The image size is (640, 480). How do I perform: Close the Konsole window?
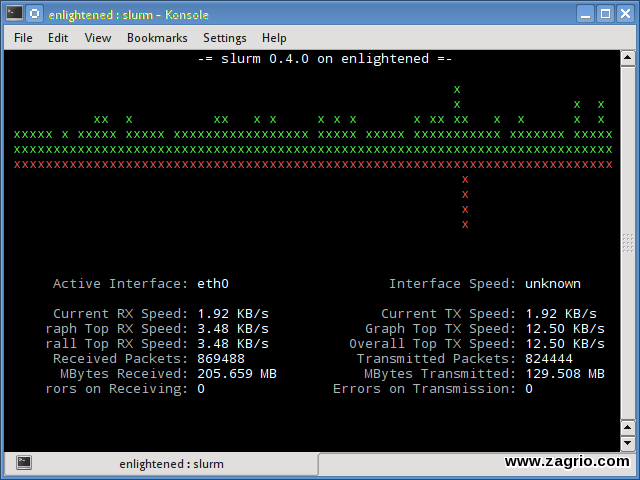pos(625,14)
